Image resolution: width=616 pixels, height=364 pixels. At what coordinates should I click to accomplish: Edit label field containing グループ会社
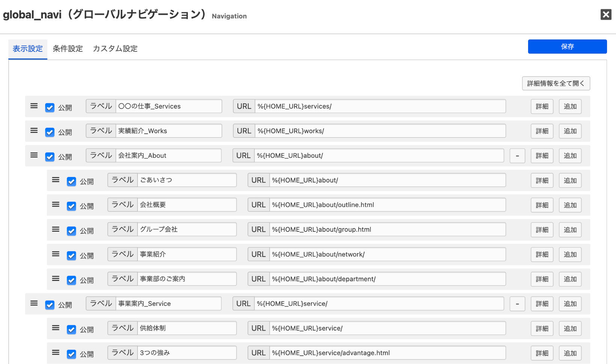[x=187, y=229]
